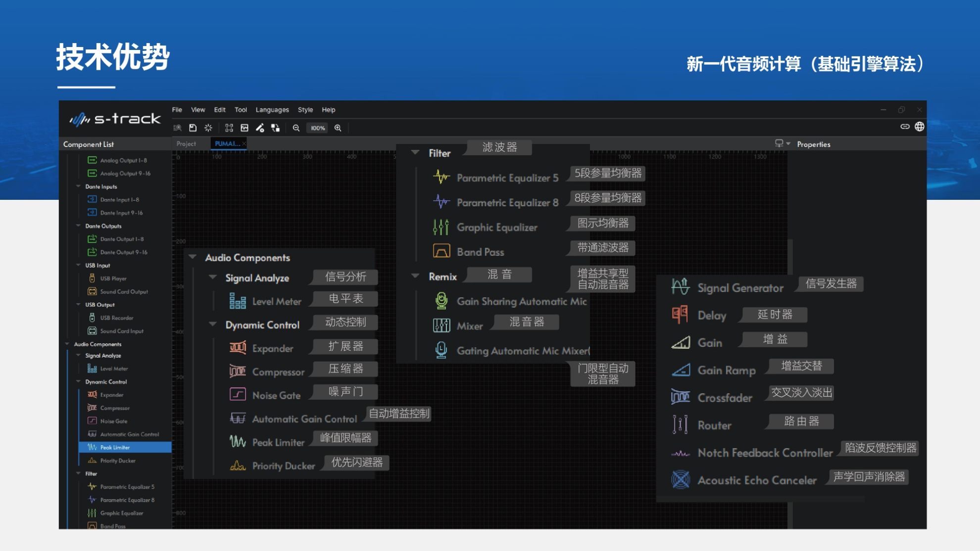Toggle the globe icon at top right
980x551 pixels.
(919, 127)
